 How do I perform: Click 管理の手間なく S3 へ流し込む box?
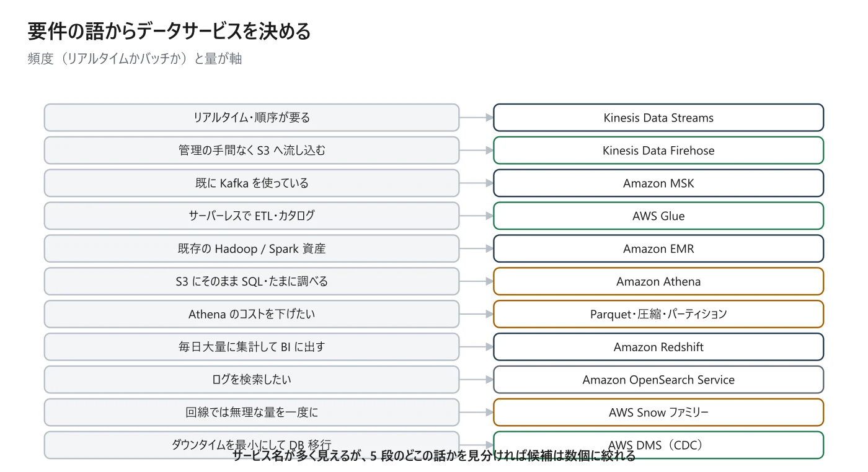pyautogui.click(x=252, y=151)
